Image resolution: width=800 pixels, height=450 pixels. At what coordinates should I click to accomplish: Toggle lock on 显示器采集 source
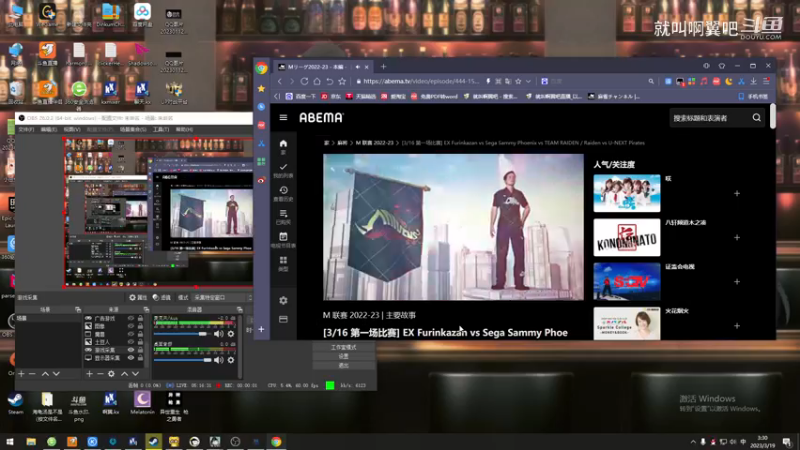(140, 358)
